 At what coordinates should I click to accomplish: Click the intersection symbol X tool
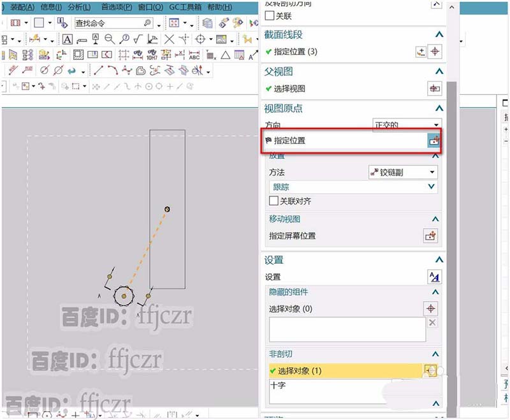[169, 40]
